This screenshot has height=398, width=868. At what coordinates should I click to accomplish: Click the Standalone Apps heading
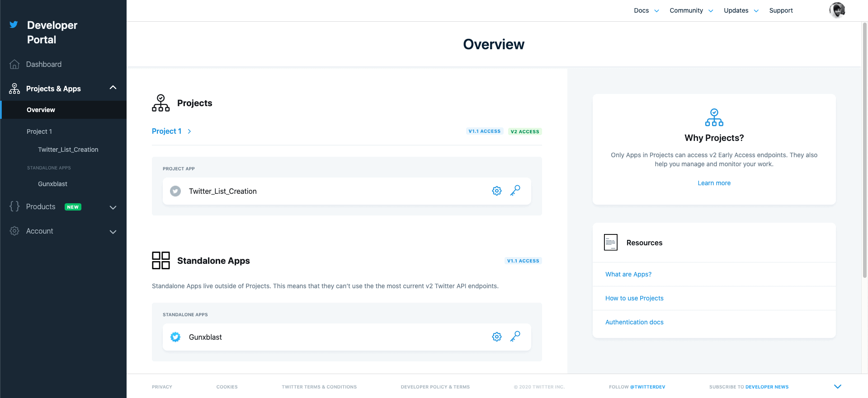213,261
